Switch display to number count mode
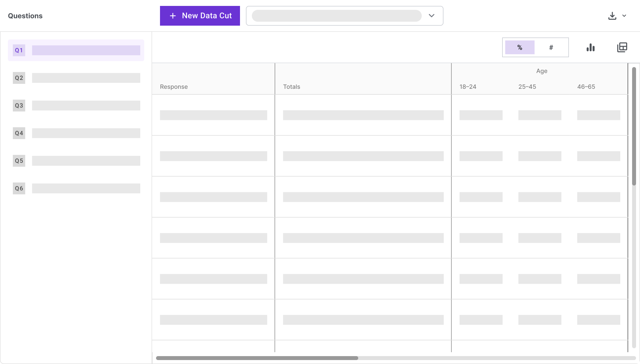640x364 pixels. pos(551,48)
